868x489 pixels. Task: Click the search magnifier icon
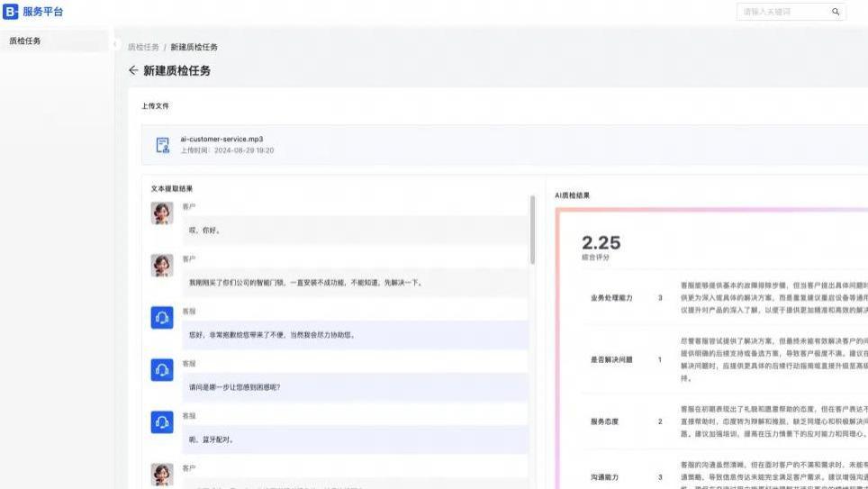coord(836,12)
